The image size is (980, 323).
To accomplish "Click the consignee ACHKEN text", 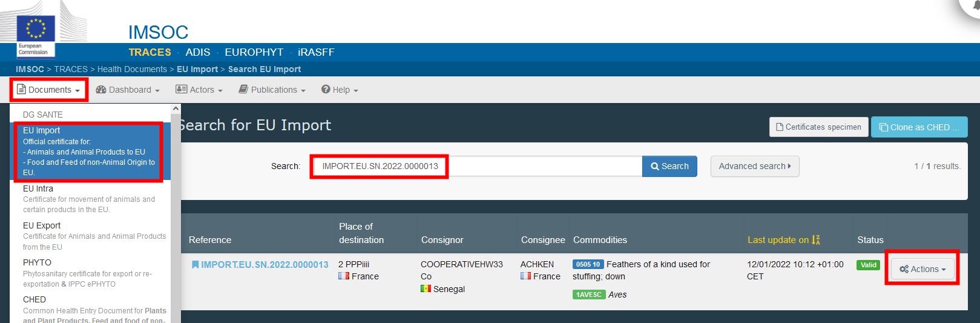I will pyautogui.click(x=537, y=264).
